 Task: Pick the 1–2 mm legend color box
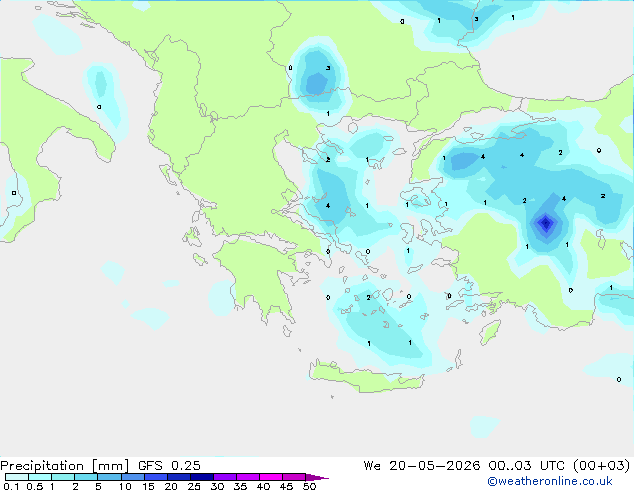pyautogui.click(x=63, y=477)
